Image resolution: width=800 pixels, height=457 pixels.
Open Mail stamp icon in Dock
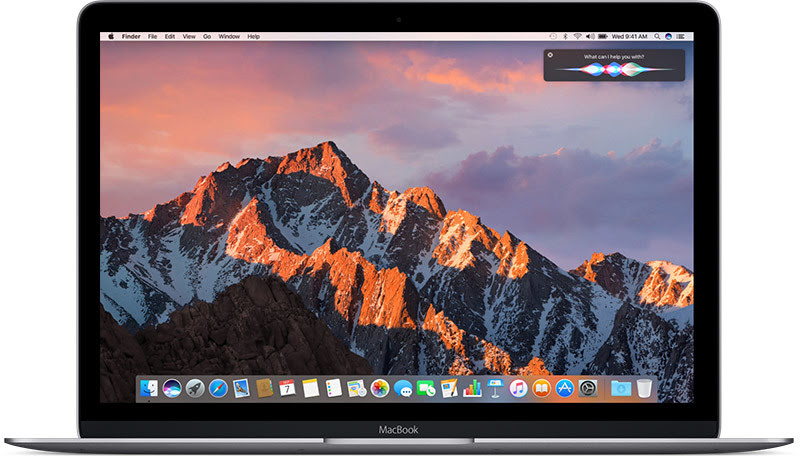click(241, 389)
